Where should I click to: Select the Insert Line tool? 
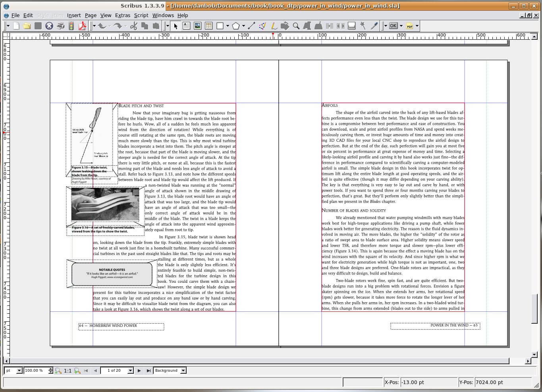[x=251, y=26]
